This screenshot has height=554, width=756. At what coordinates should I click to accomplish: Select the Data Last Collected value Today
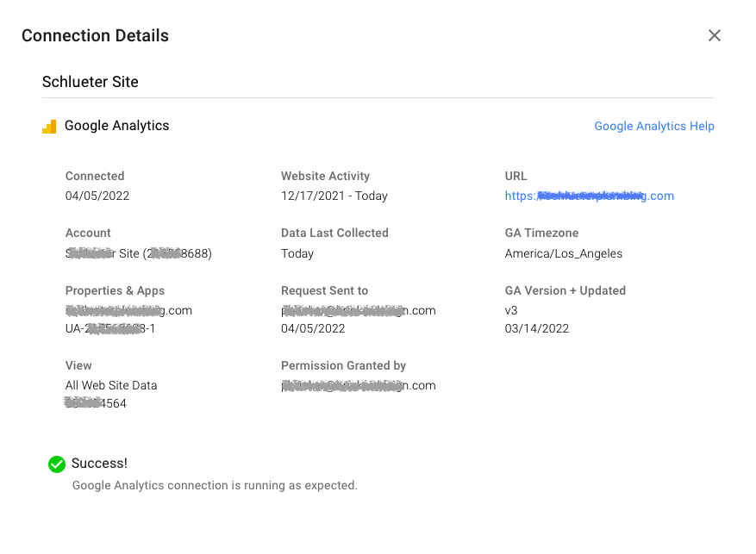pos(297,253)
